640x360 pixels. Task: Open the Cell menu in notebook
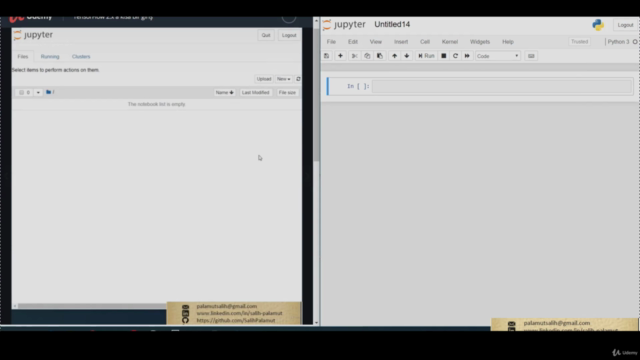[424, 42]
